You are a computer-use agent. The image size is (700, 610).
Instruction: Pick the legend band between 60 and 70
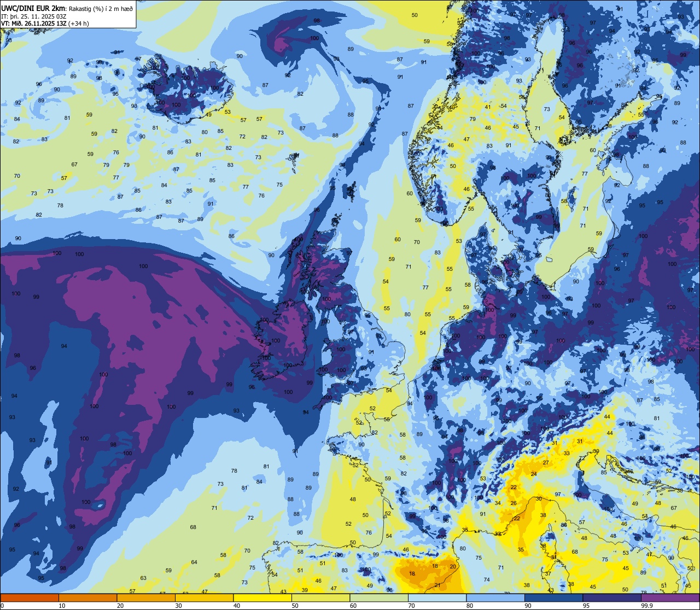pyautogui.click(x=379, y=597)
